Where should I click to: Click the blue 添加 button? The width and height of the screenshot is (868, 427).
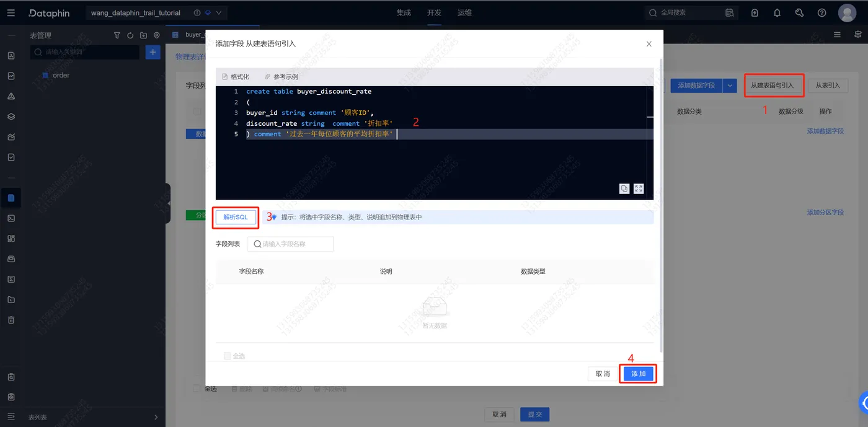pos(639,374)
